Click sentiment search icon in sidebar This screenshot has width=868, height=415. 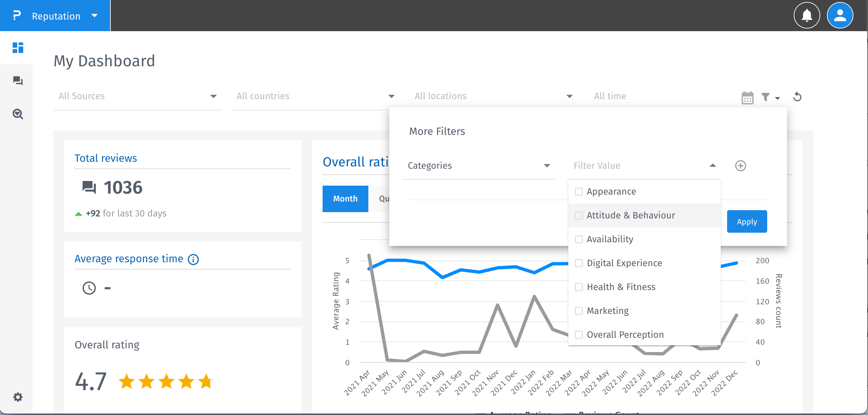(x=18, y=114)
